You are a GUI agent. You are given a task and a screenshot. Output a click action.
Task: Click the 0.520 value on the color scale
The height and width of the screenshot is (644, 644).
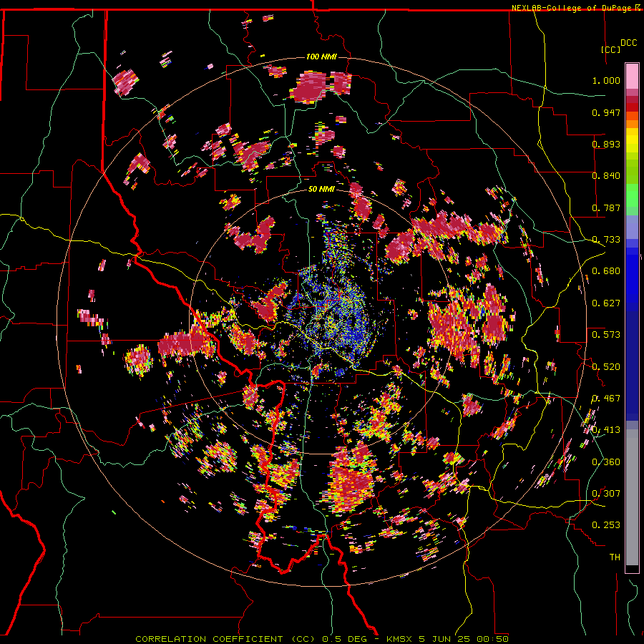(606, 367)
